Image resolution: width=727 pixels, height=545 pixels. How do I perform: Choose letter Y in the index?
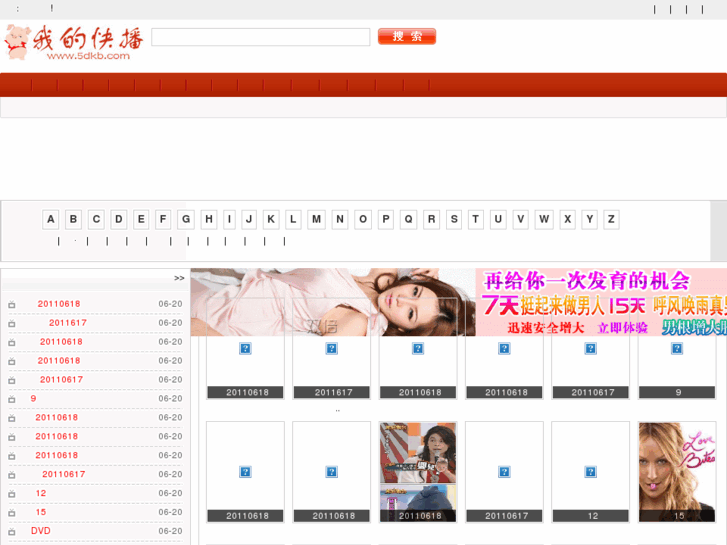590,219
